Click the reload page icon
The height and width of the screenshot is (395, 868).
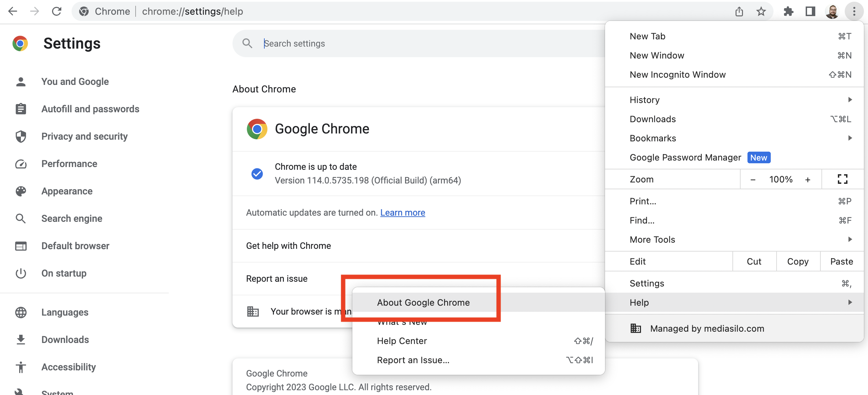coord(57,11)
